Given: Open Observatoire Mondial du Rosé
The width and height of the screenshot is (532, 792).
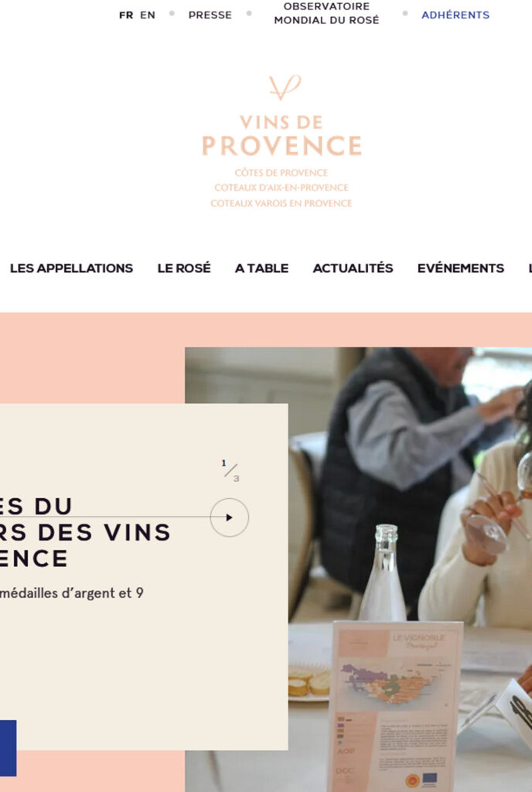Looking at the screenshot, I should (326, 14).
